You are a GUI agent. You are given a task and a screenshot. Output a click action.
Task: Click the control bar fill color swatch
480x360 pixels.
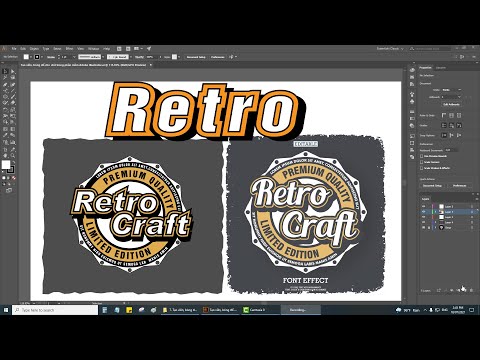coord(26,57)
